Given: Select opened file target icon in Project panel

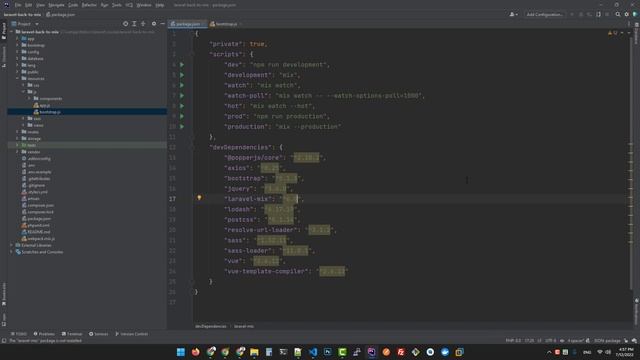Looking at the screenshot, I should point(125,24).
